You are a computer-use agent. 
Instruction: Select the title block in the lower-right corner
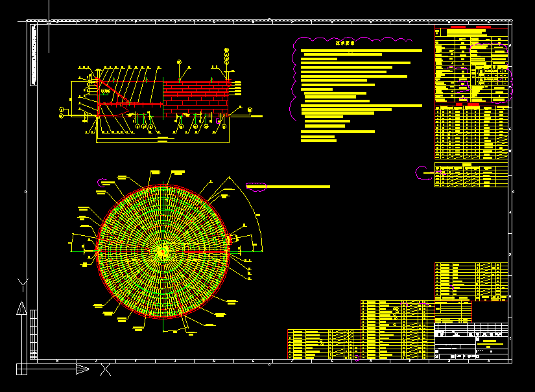(471, 341)
